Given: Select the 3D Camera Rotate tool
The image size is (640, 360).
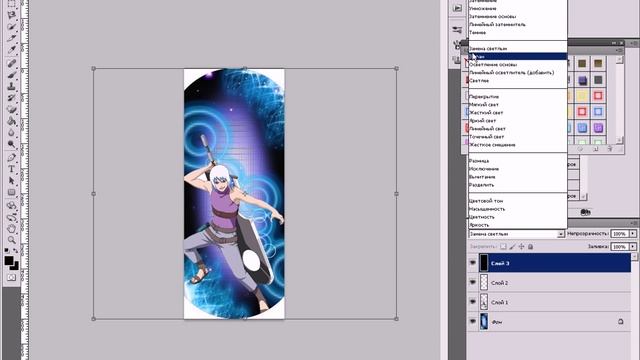Looking at the screenshot, I should (x=11, y=217).
